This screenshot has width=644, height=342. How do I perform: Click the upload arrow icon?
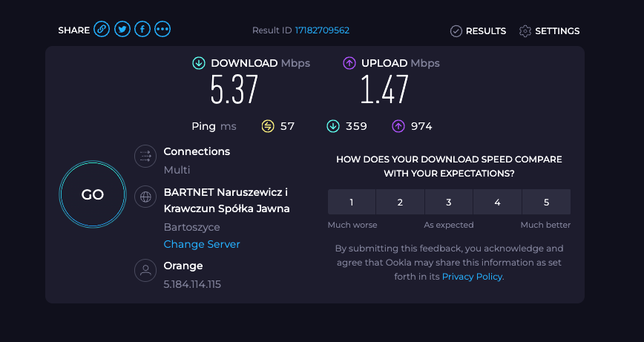click(349, 63)
